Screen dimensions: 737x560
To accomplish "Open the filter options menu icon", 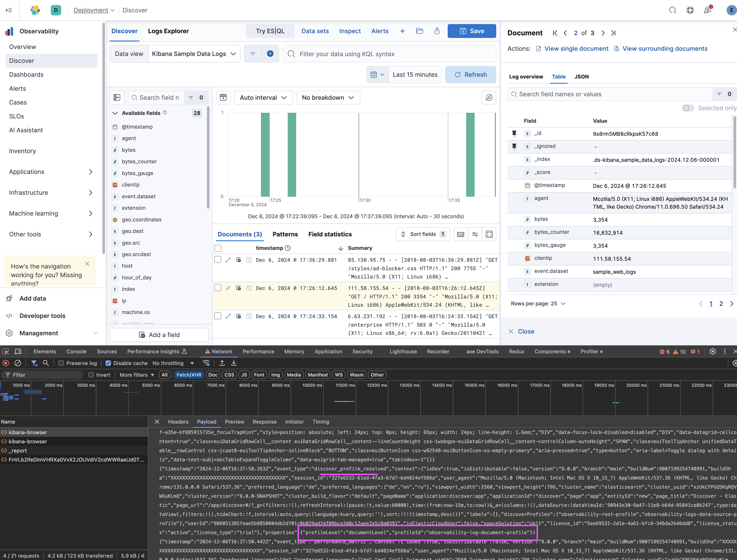I will coord(253,54).
